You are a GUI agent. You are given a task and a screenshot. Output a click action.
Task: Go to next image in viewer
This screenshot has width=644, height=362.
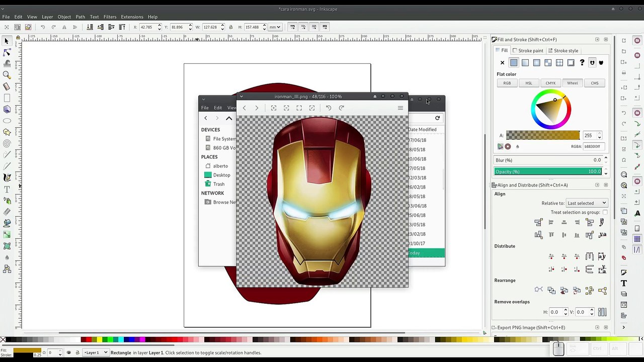(x=257, y=108)
